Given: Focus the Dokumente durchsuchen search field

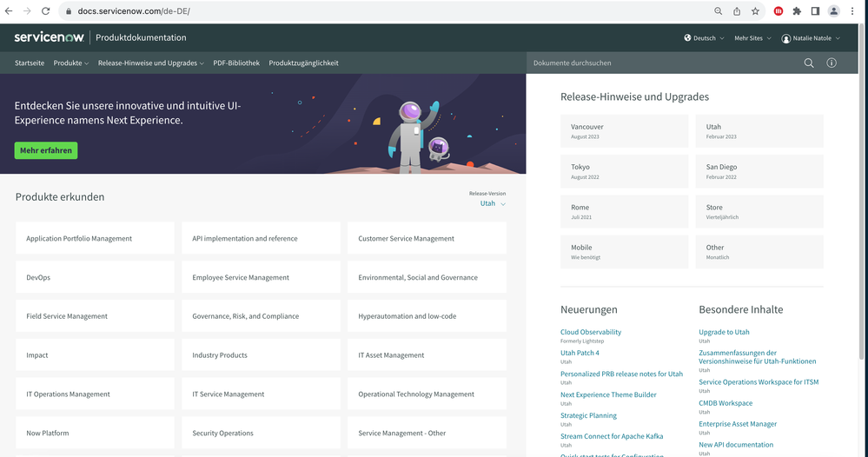Looking at the screenshot, I should tap(660, 63).
